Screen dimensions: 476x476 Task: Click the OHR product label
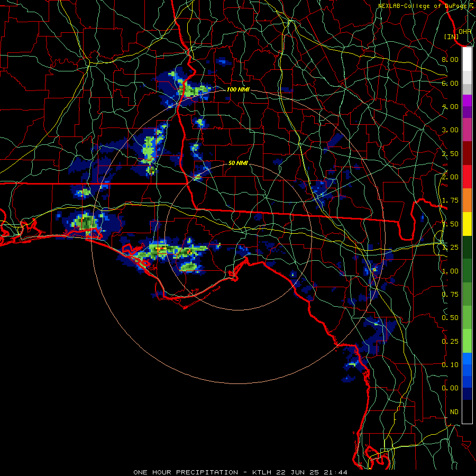pos(465,31)
